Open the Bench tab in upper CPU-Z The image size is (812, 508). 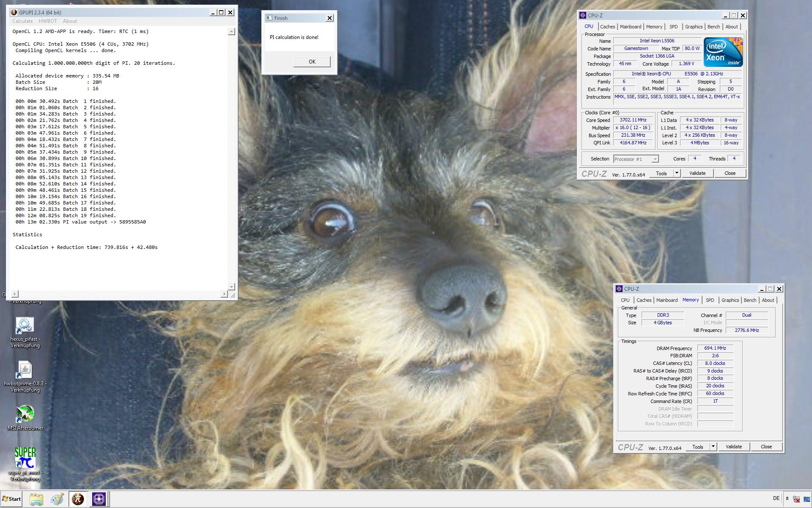tap(713, 27)
